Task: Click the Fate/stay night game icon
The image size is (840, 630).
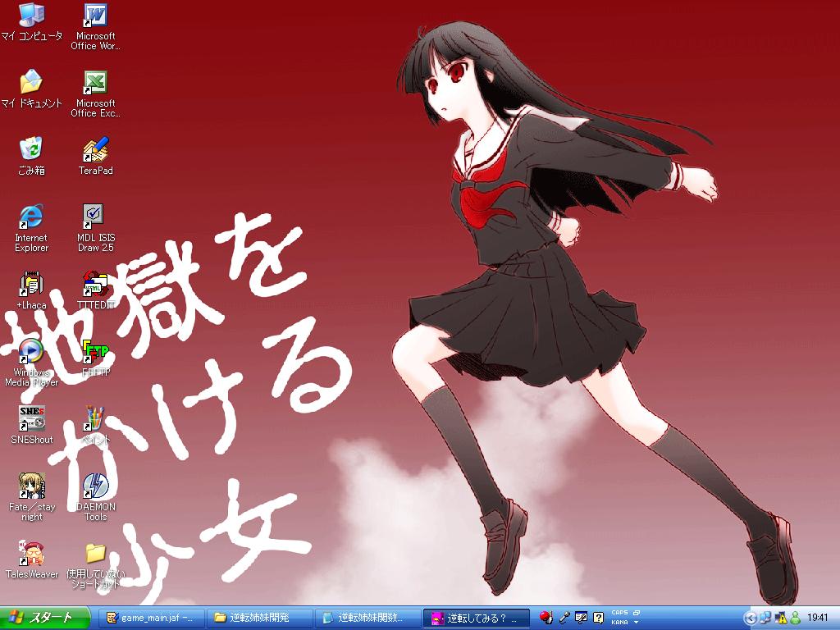Action: [x=31, y=497]
